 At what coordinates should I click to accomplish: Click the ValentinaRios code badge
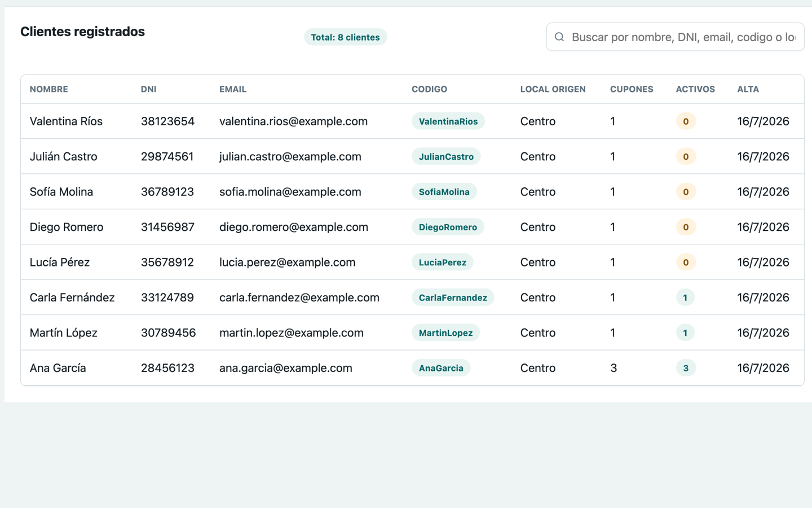point(448,121)
